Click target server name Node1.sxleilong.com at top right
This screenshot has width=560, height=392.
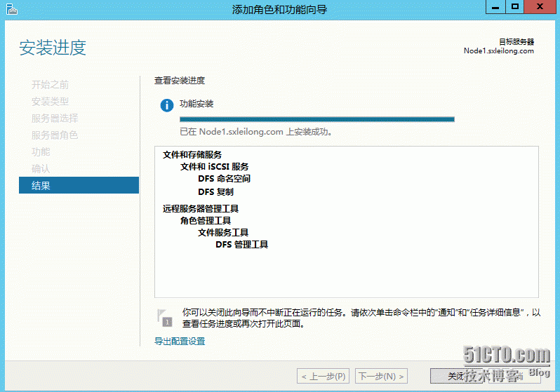[x=498, y=50]
